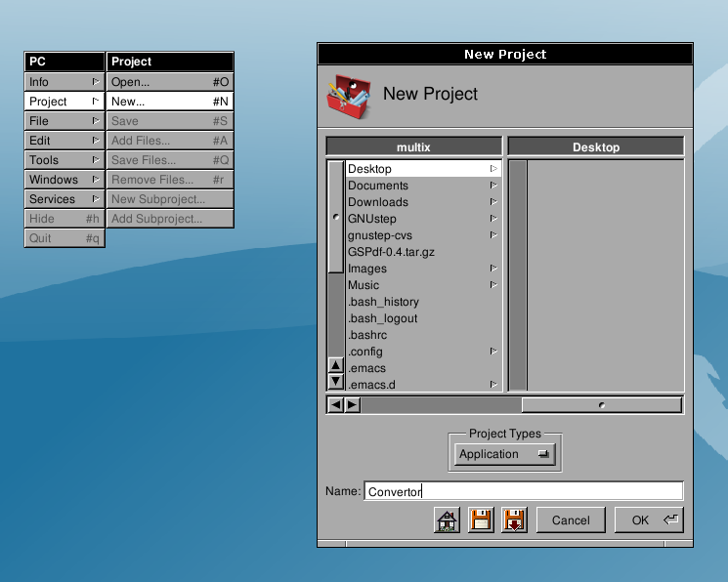Open the File submenu

tap(64, 121)
